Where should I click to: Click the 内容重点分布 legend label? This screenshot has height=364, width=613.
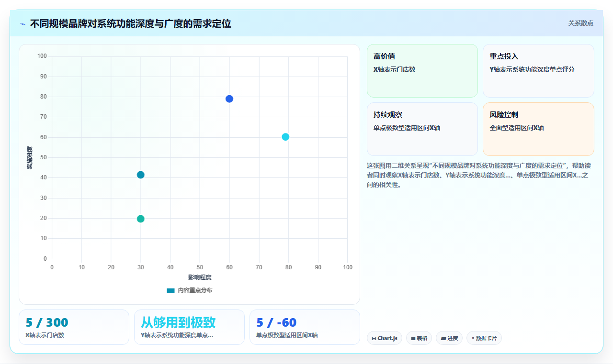pyautogui.click(x=195, y=290)
